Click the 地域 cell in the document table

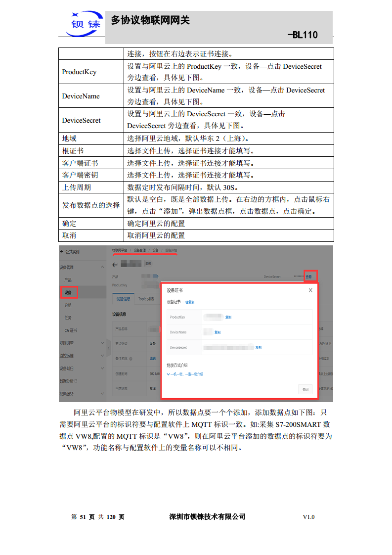(x=91, y=139)
